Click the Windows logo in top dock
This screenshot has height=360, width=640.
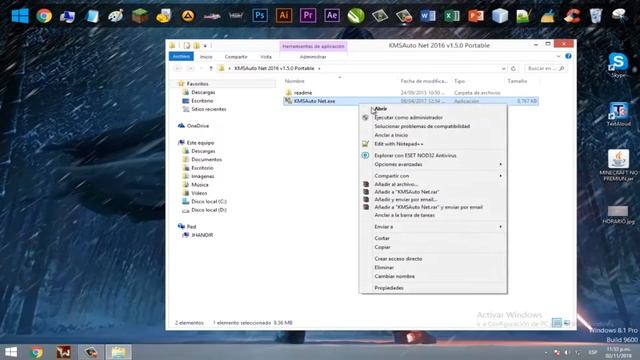20,16
